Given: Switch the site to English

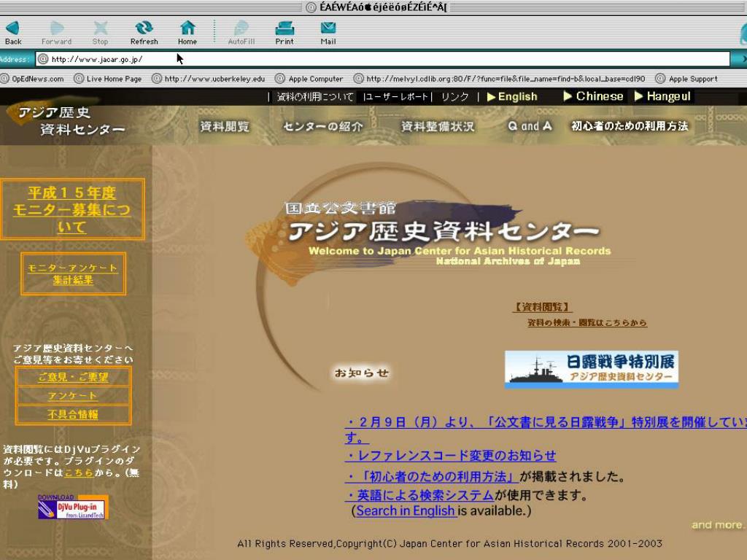Looking at the screenshot, I should [512, 97].
